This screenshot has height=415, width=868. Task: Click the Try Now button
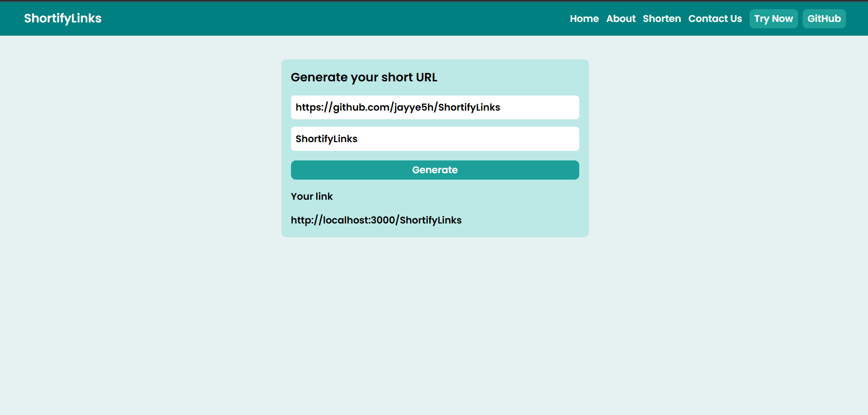point(773,18)
